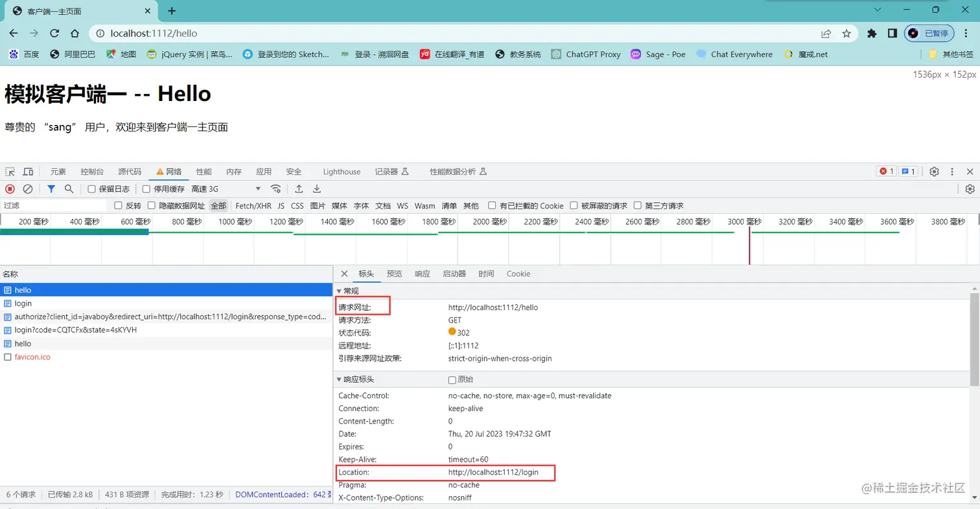
Task: Reload the page in the browser
Action: (54, 34)
